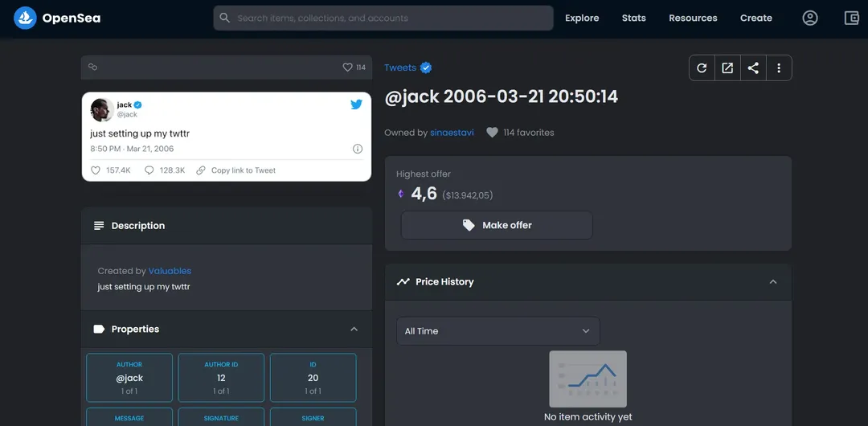Click the refresh metadata icon
Screen dimensions: 868x426
(702, 68)
